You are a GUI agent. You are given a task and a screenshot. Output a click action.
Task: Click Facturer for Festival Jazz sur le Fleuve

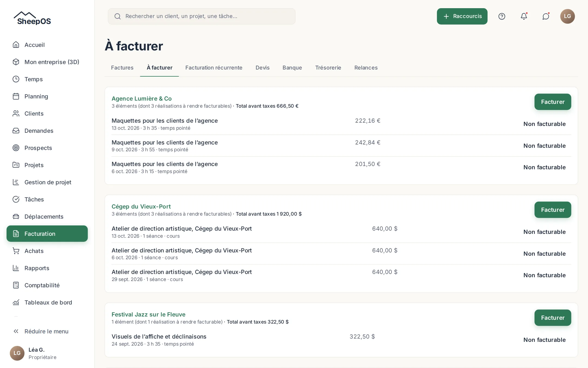[553, 318]
